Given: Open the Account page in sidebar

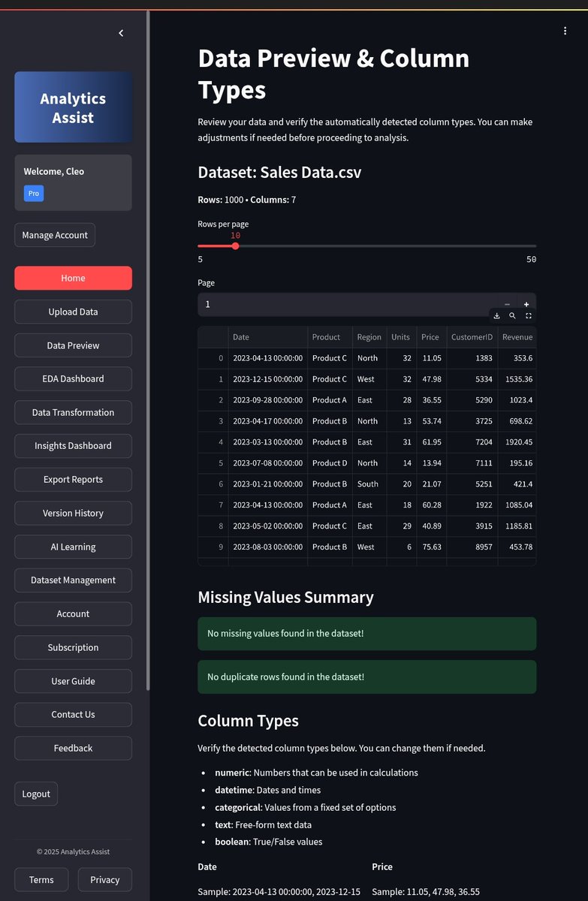Looking at the screenshot, I should 73,613.
